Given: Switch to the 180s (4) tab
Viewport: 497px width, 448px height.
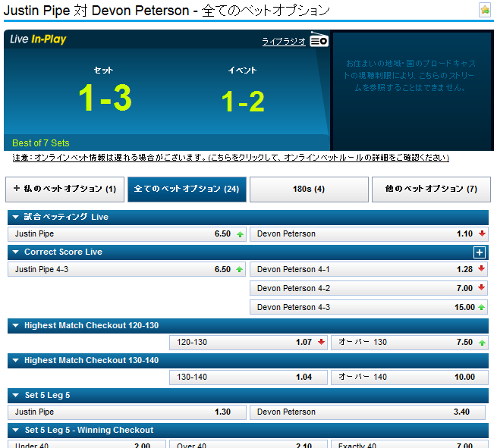Looking at the screenshot, I should [x=309, y=189].
